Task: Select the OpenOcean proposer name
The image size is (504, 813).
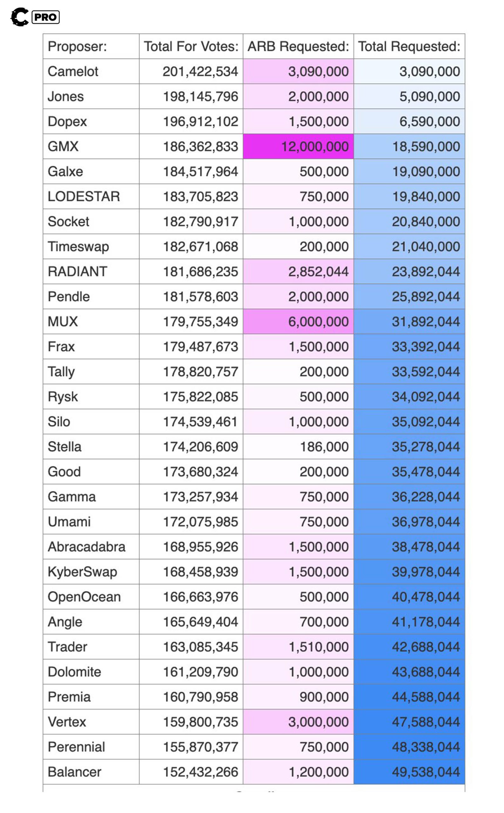Action: coord(84,597)
